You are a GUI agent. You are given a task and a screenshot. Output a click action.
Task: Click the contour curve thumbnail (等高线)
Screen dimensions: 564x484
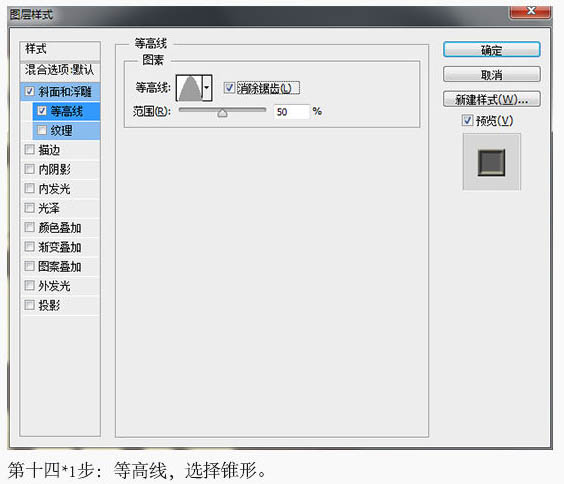(190, 87)
